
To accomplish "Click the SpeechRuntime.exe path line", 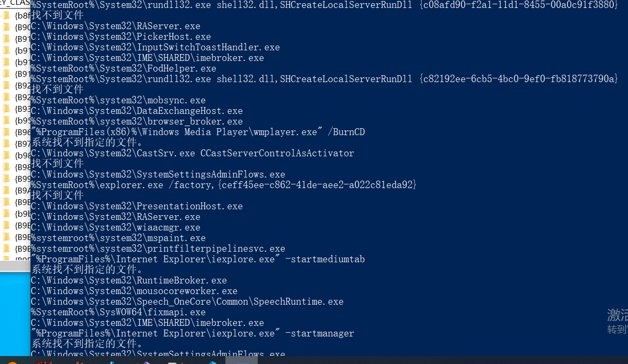I will coord(187,301).
